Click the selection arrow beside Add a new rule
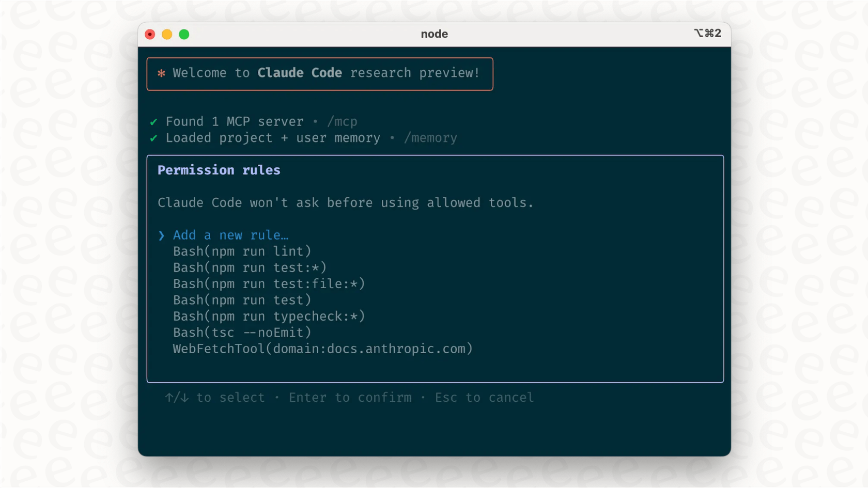The height and width of the screenshot is (488, 868). click(161, 235)
